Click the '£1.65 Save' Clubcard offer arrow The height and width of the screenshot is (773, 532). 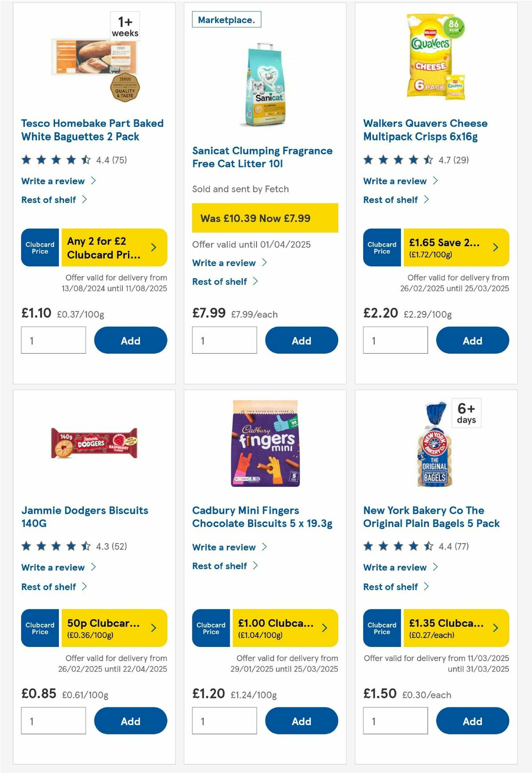pos(496,248)
